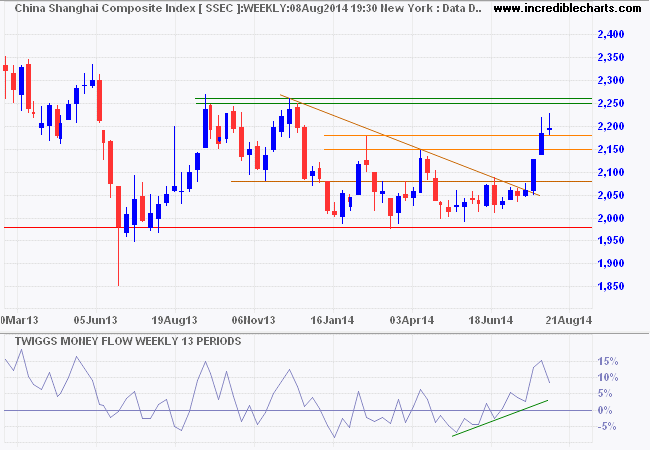Image resolution: width=650 pixels, height=450 pixels.
Task: Click the 06Nov13 date label
Action: (x=253, y=320)
